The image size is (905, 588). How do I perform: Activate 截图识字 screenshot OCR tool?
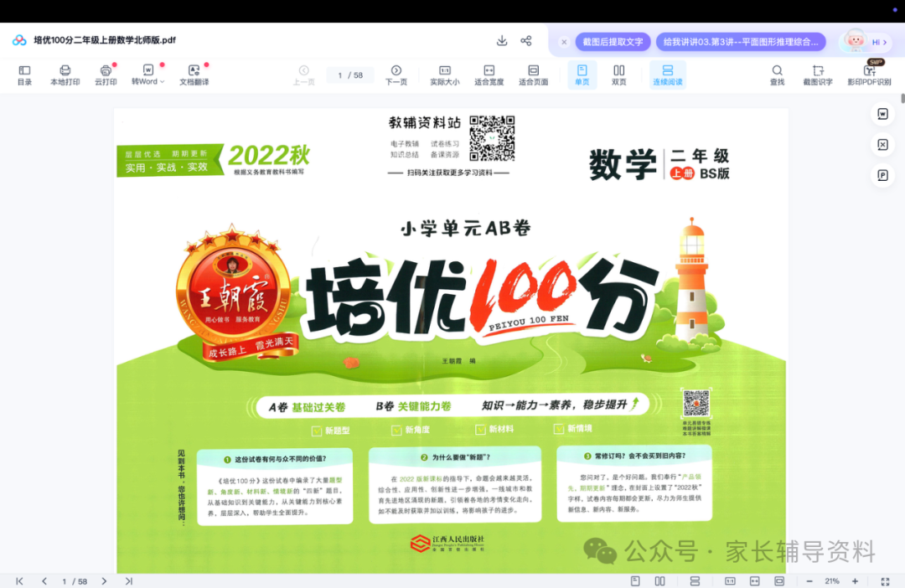click(818, 75)
